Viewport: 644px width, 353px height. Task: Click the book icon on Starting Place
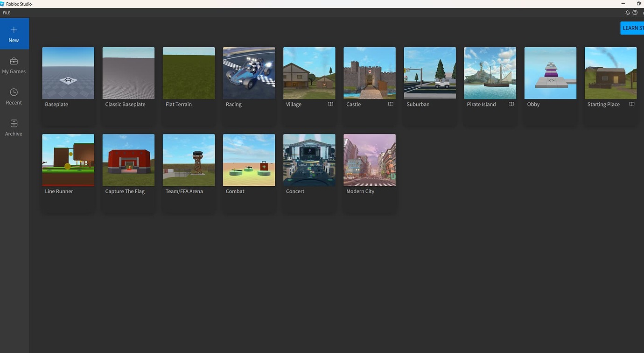(x=632, y=104)
